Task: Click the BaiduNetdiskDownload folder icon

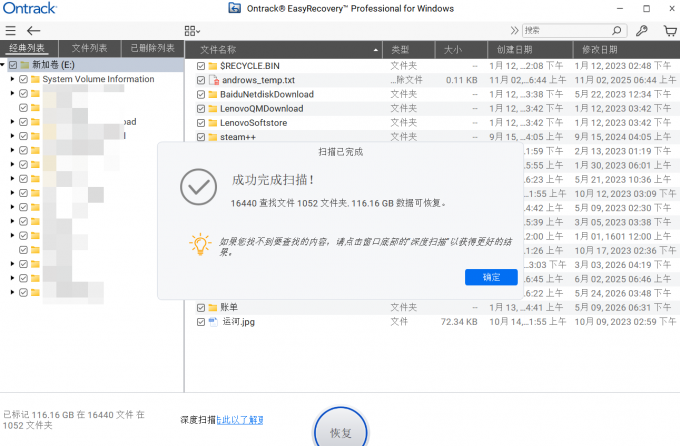Action: tap(212, 95)
